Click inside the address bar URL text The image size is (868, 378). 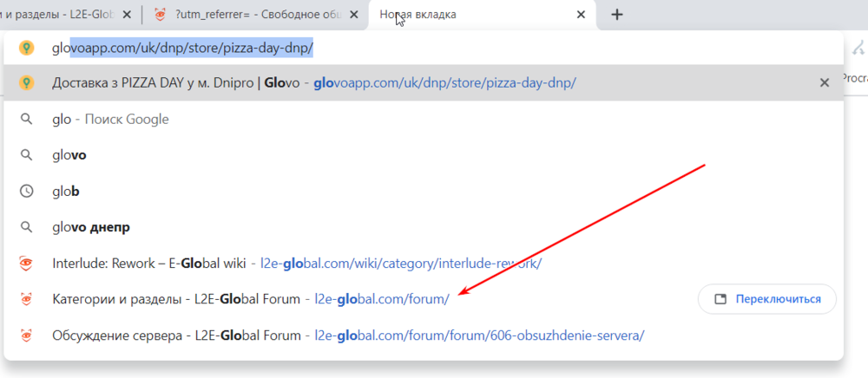point(191,48)
